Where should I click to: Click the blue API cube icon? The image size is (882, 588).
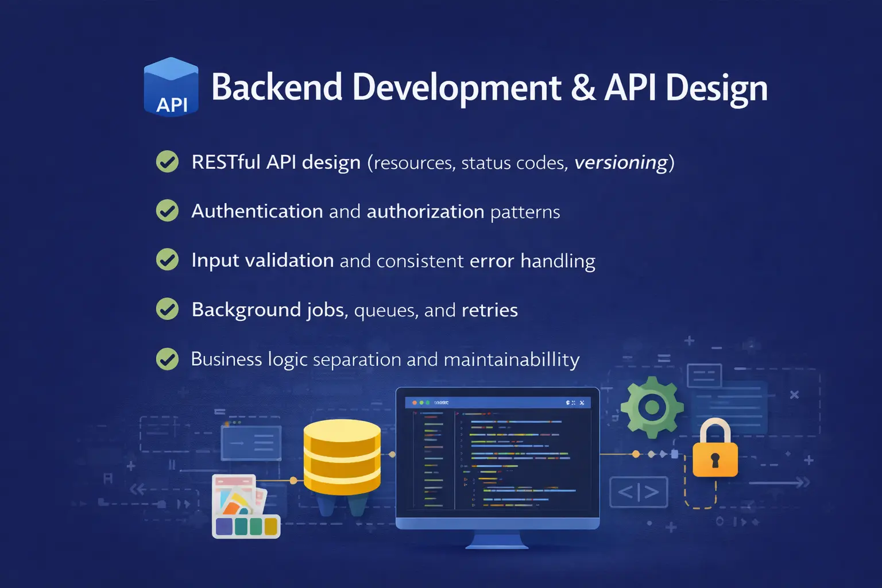[171, 87]
